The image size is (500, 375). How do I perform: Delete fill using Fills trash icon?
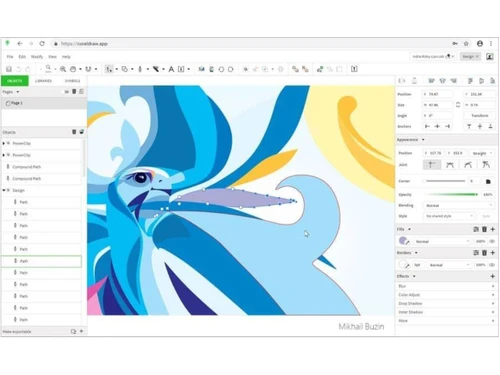coord(484,229)
